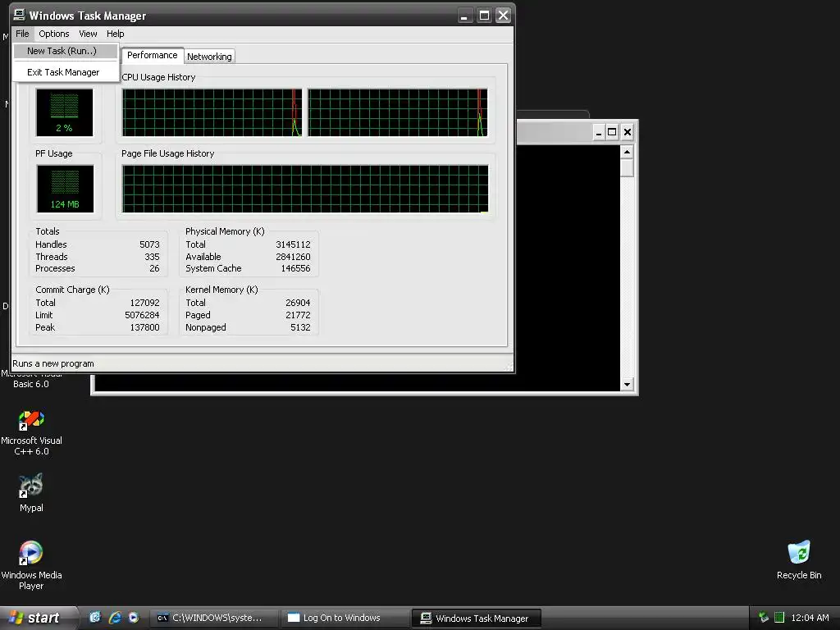Click the background window's scrollbar thumb
The width and height of the screenshot is (840, 630).
pyautogui.click(x=627, y=167)
